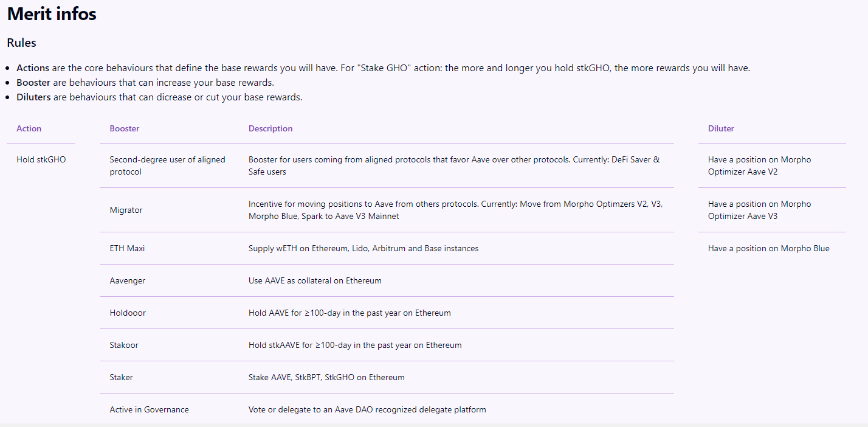Click the 'Migrator' booster cell
The image size is (868, 427).
tap(126, 210)
